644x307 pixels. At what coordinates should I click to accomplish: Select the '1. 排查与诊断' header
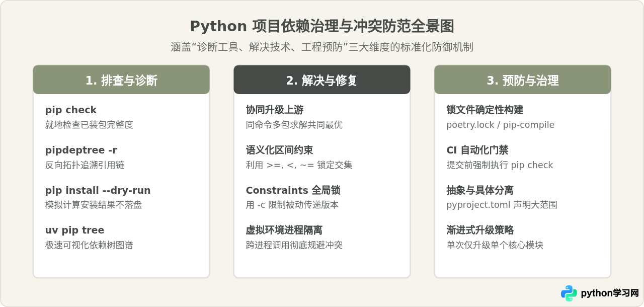coord(121,80)
